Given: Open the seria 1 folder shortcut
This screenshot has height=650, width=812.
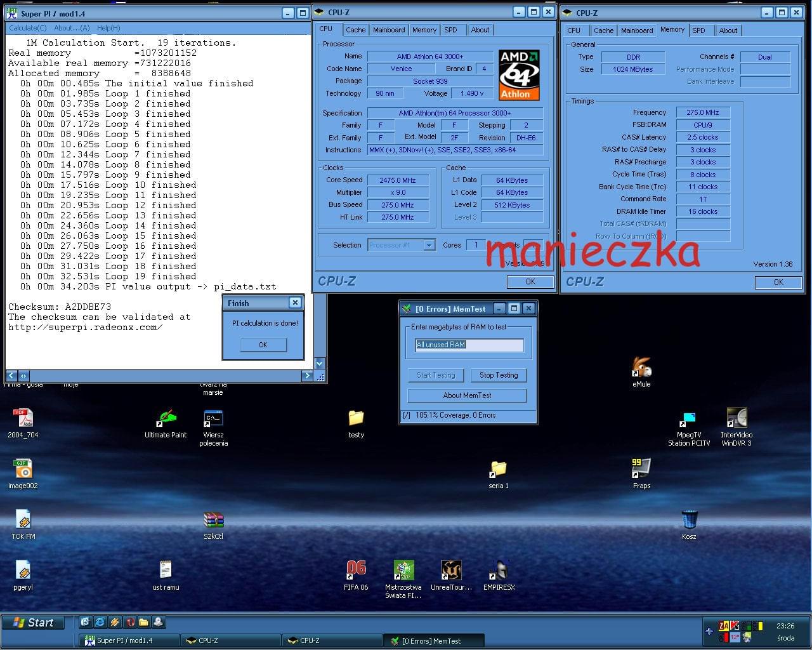Looking at the screenshot, I should [499, 474].
